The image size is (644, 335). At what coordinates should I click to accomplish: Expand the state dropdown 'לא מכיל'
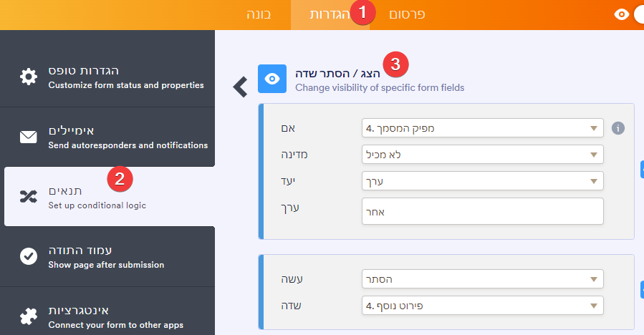[483, 155]
